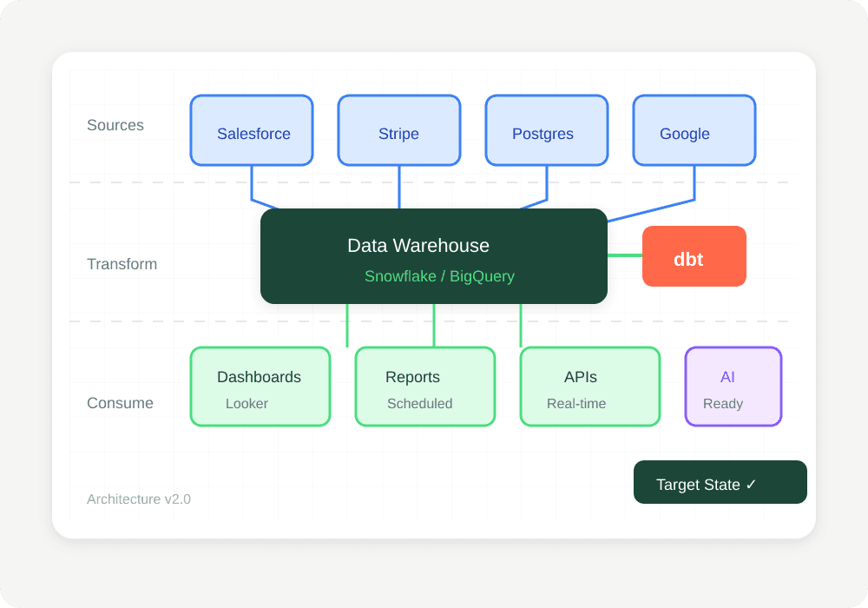The image size is (868, 608).
Task: Click the Architecture v2.0 caption
Action: click(139, 499)
